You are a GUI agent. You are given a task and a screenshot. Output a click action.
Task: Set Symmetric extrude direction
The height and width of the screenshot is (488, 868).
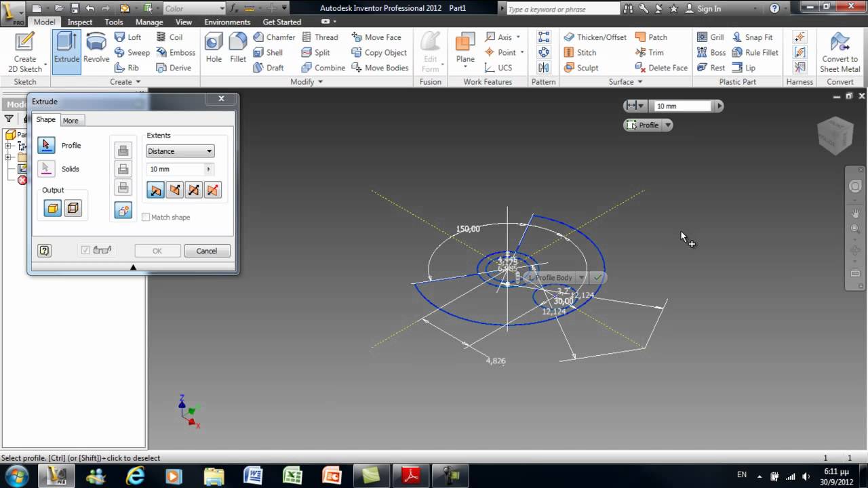tap(194, 190)
